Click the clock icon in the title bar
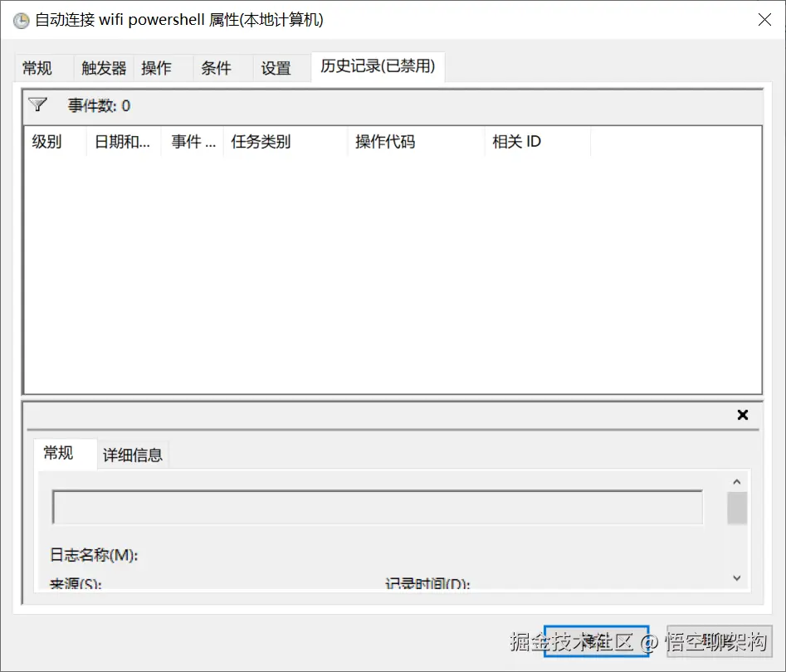Screen dimensions: 786x672 pyautogui.click(x=20, y=20)
